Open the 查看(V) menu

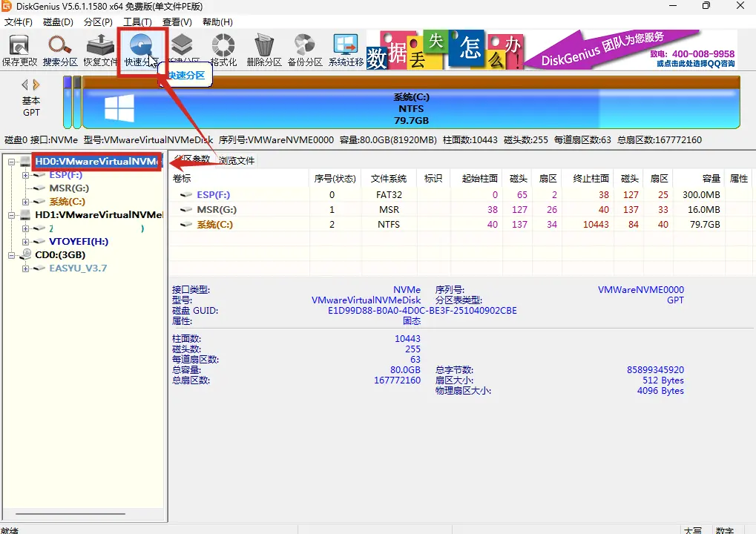177,22
